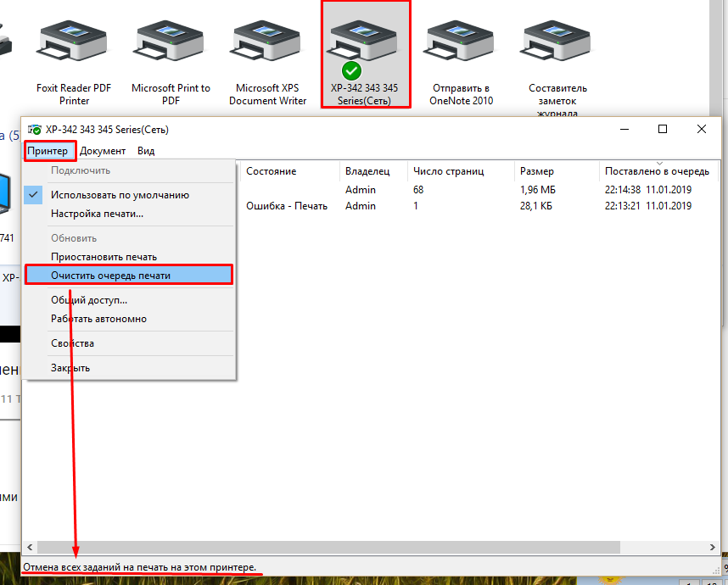Click the horizontal scrollbar left arrow

click(x=30, y=547)
